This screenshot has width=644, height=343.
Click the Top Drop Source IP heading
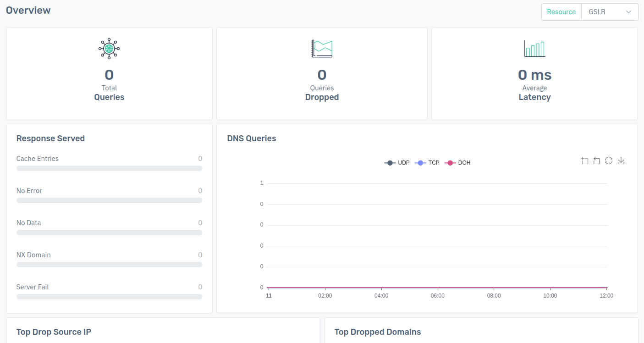(54, 332)
